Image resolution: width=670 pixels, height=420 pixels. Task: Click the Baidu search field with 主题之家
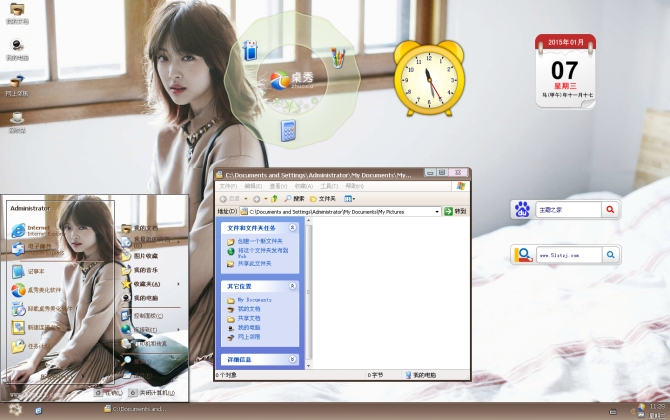pyautogui.click(x=568, y=210)
